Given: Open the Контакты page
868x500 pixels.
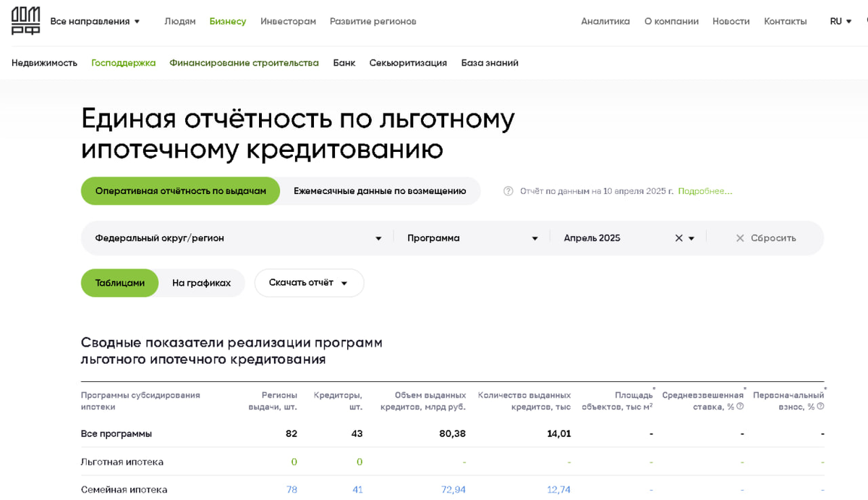Looking at the screenshot, I should (786, 22).
